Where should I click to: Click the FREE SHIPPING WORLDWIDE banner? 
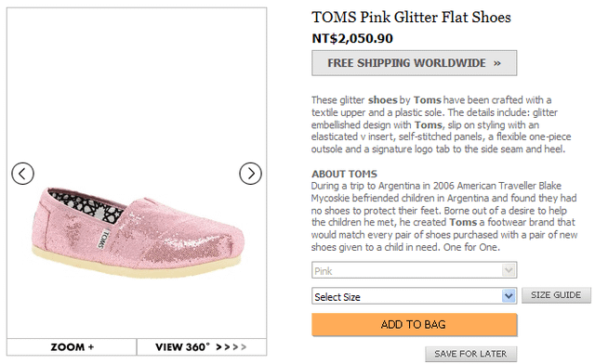[x=414, y=63]
